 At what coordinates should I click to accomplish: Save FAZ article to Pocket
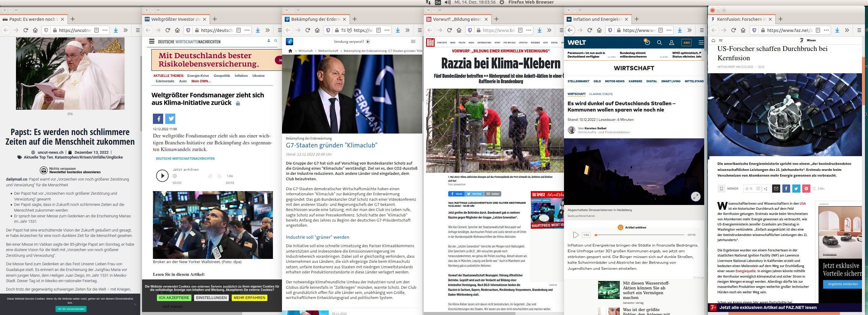[x=806, y=189]
